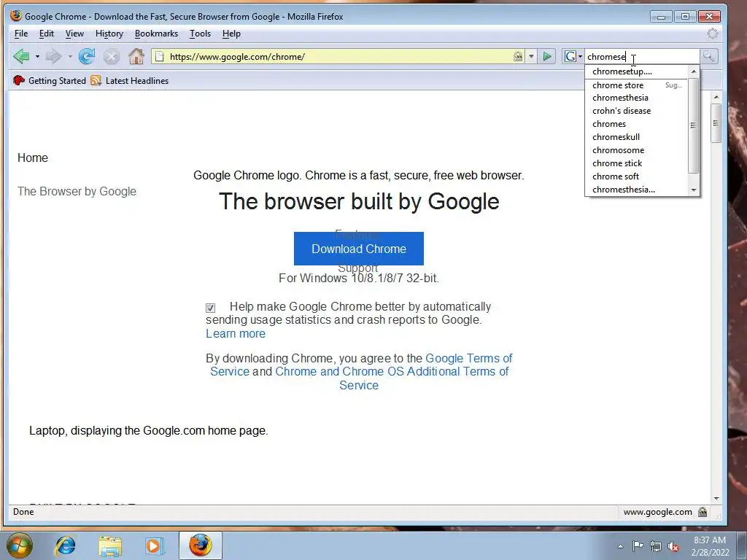
Task: Select the chrome soft suggestion
Action: [636, 176]
